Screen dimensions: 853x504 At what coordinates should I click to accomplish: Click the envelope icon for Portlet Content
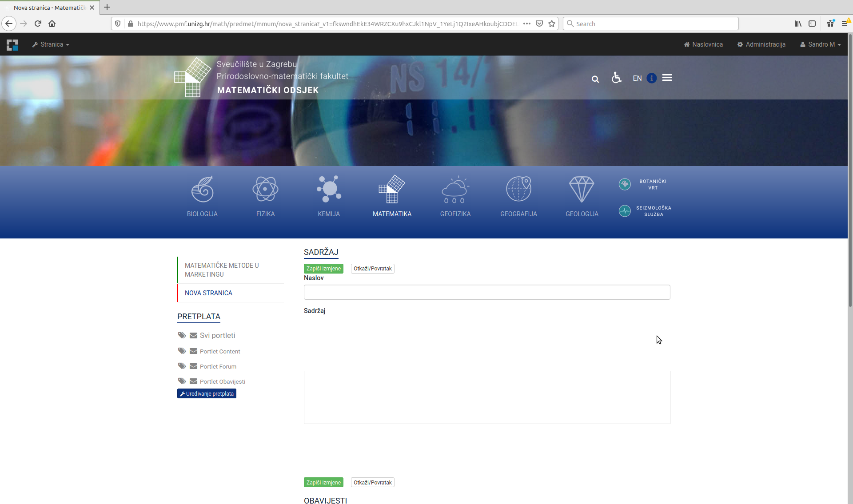pyautogui.click(x=193, y=351)
